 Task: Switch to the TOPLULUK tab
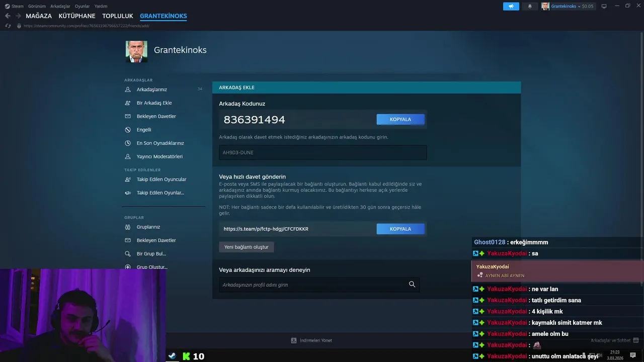tap(118, 16)
